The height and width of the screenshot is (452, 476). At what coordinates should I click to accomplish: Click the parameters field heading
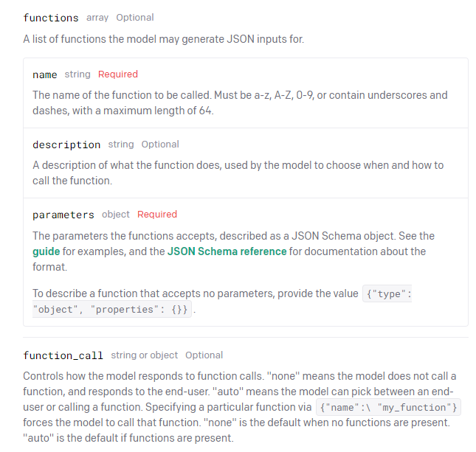click(63, 215)
